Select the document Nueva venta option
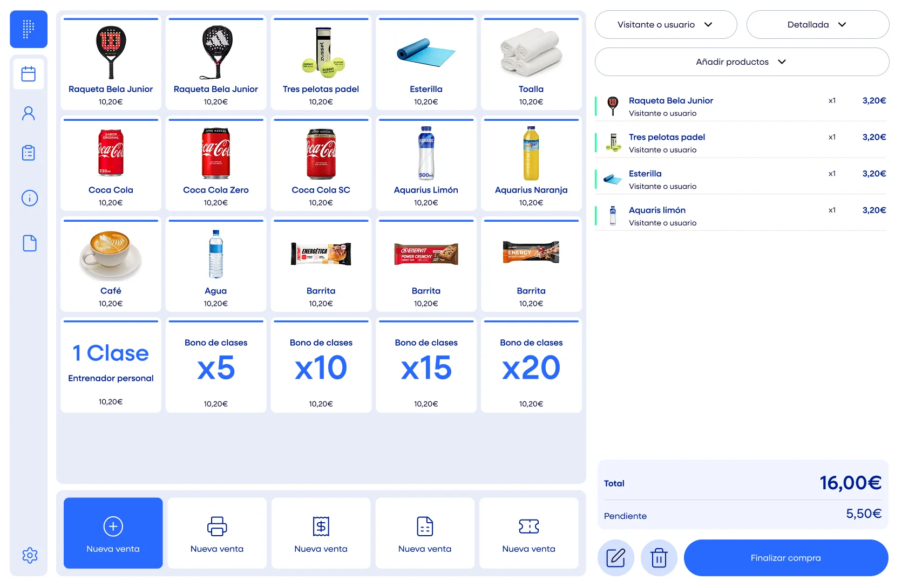This screenshot has height=588, width=902. 425,533
